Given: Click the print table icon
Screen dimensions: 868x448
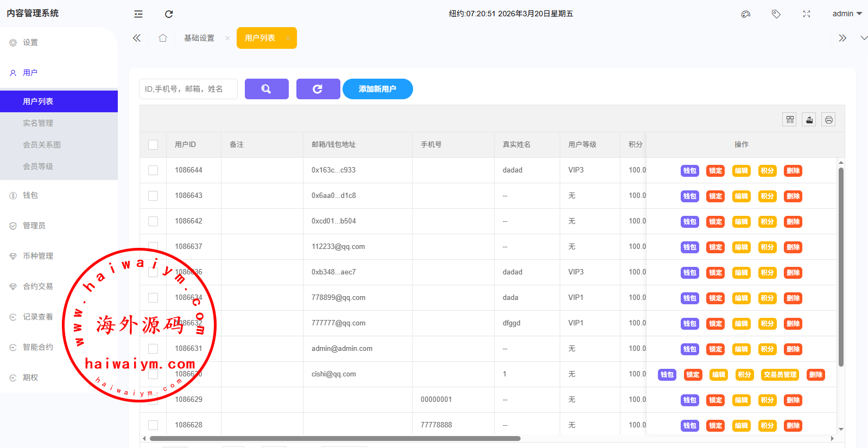Looking at the screenshot, I should [x=828, y=120].
